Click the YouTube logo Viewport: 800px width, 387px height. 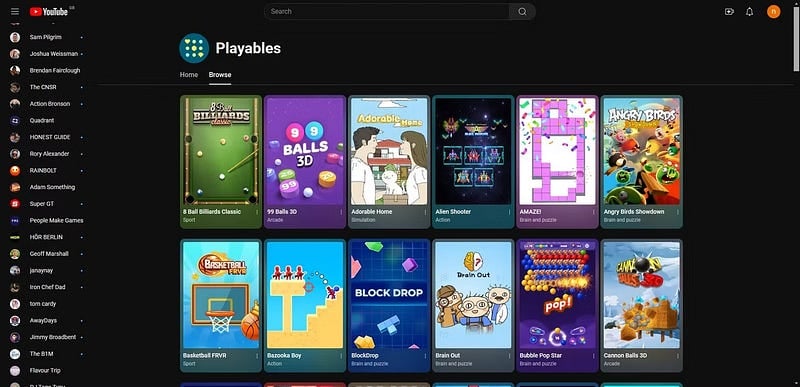point(48,12)
